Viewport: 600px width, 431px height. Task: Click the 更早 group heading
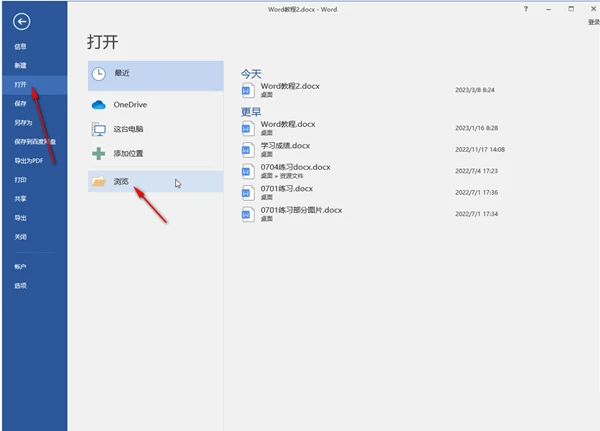[x=251, y=112]
